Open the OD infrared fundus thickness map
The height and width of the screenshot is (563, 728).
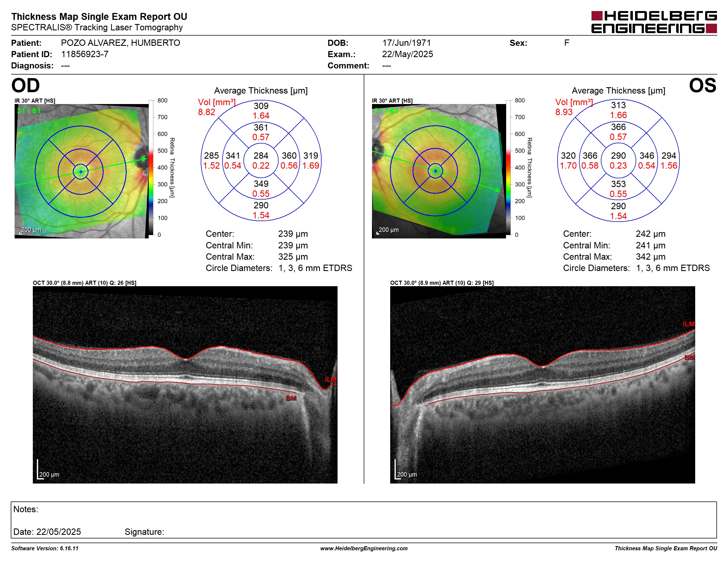pyautogui.click(x=82, y=171)
